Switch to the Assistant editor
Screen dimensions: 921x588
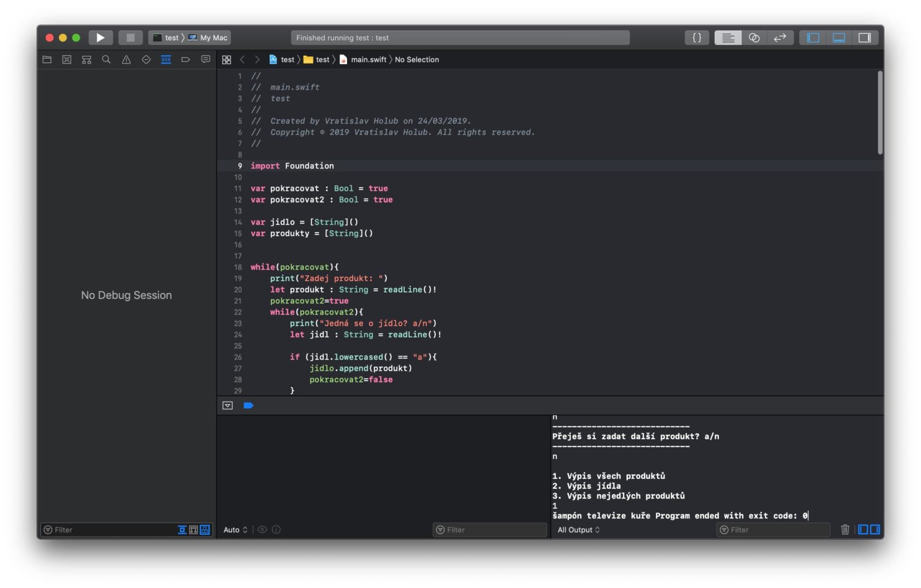pyautogui.click(x=754, y=38)
